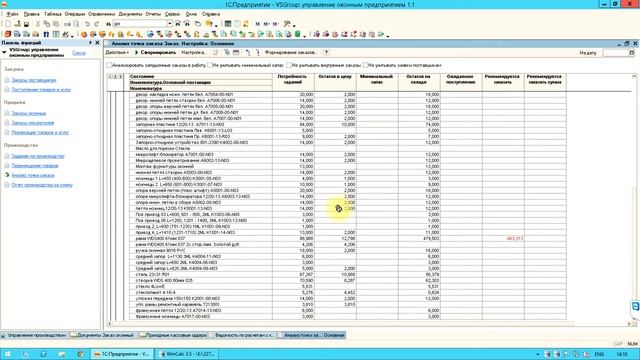Open the calendar icon next to the calculator
640x360 pixels.
pos(237,24)
